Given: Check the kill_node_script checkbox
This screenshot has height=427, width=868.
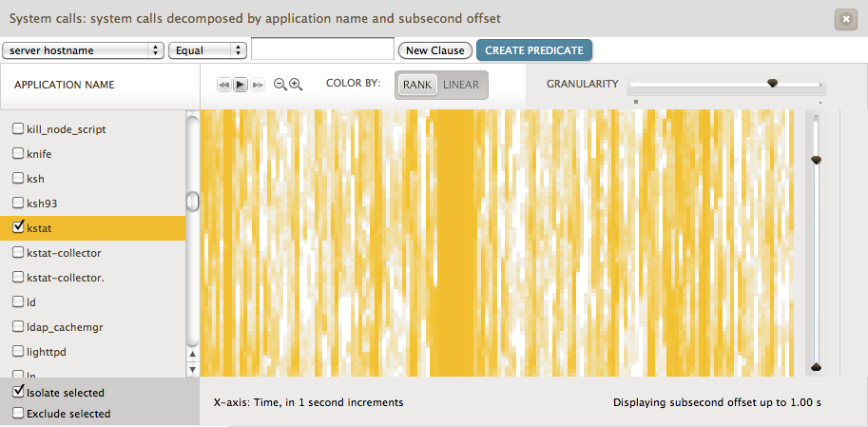Looking at the screenshot, I should (x=18, y=127).
